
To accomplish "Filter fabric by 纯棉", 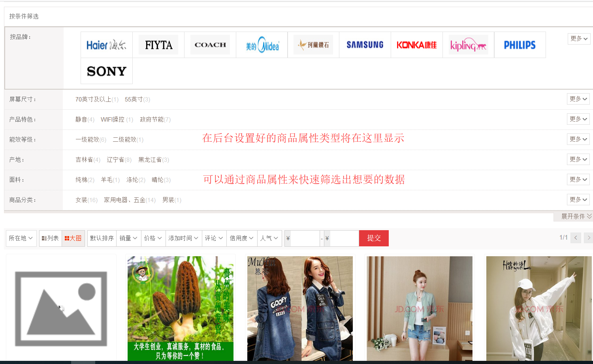I will 85,180.
